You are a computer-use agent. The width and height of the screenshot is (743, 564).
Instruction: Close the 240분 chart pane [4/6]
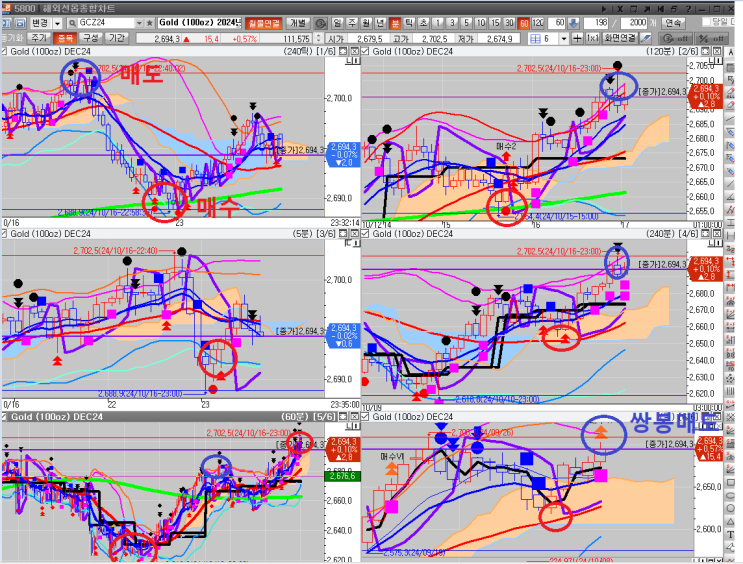(x=716, y=234)
